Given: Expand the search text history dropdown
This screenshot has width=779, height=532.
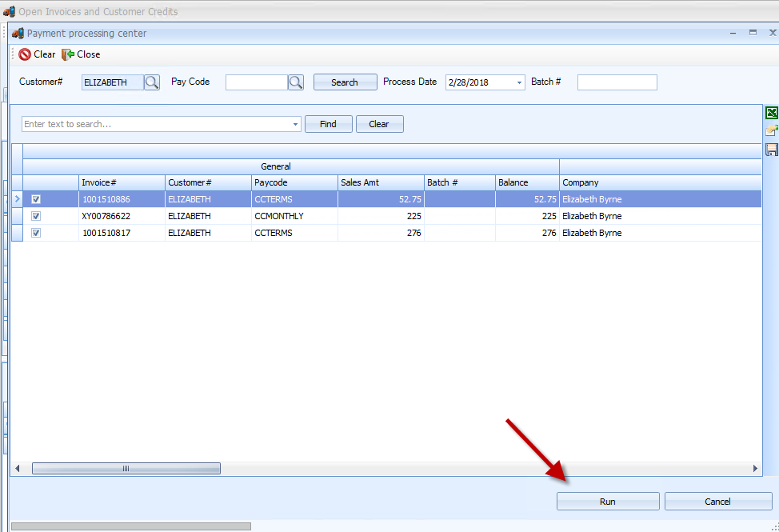Looking at the screenshot, I should coord(296,124).
